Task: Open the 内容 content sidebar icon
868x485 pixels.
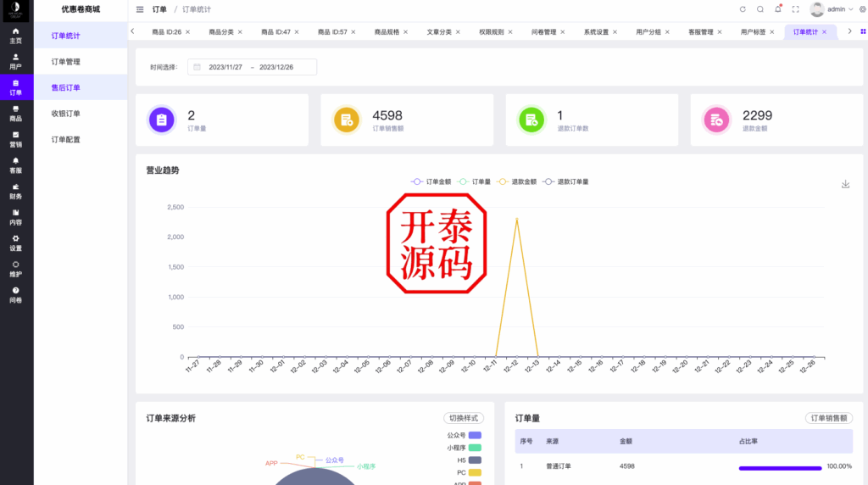Action: pyautogui.click(x=15, y=218)
